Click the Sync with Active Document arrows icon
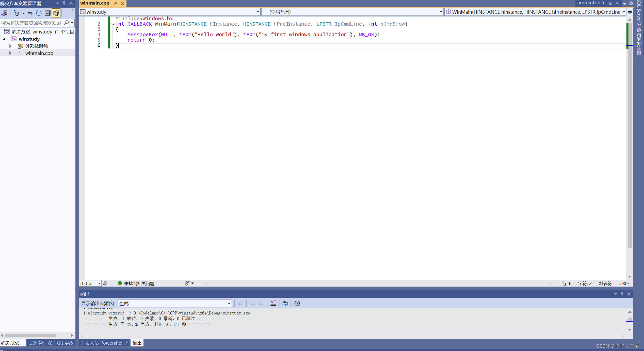Screen dimensions: 644x351 [30, 13]
